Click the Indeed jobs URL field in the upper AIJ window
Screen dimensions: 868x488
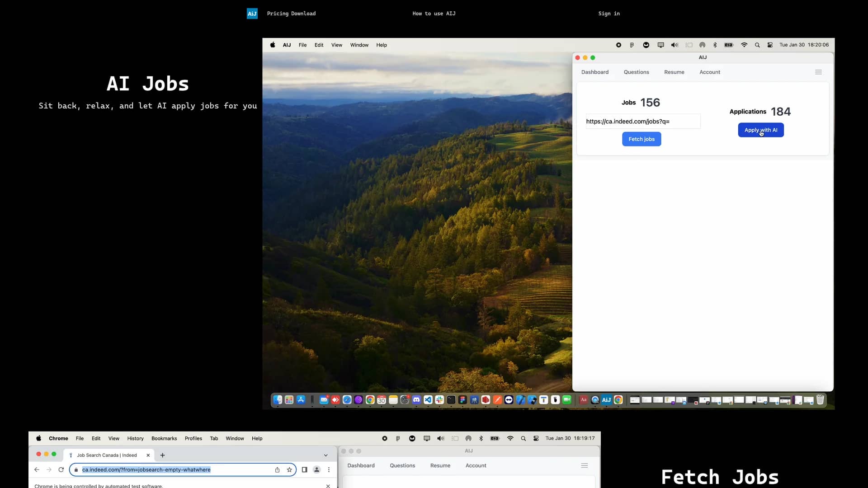tap(643, 121)
